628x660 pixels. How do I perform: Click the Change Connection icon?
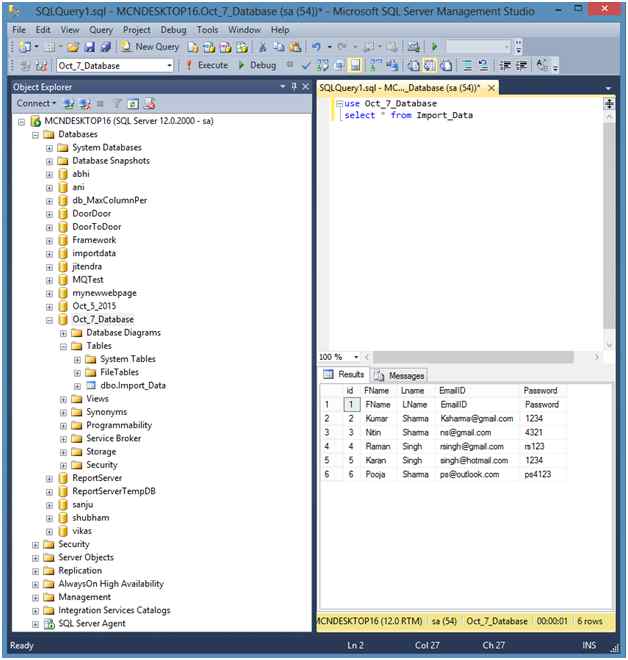(x=41, y=66)
